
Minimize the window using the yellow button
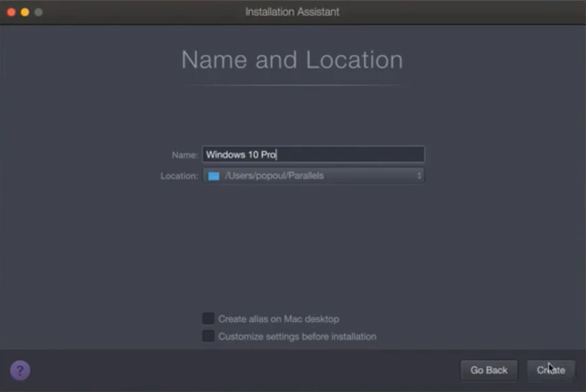(25, 12)
